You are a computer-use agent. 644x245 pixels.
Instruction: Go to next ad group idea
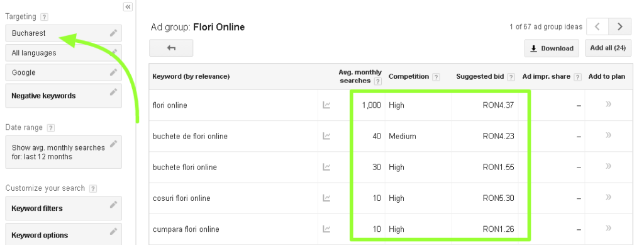click(619, 26)
